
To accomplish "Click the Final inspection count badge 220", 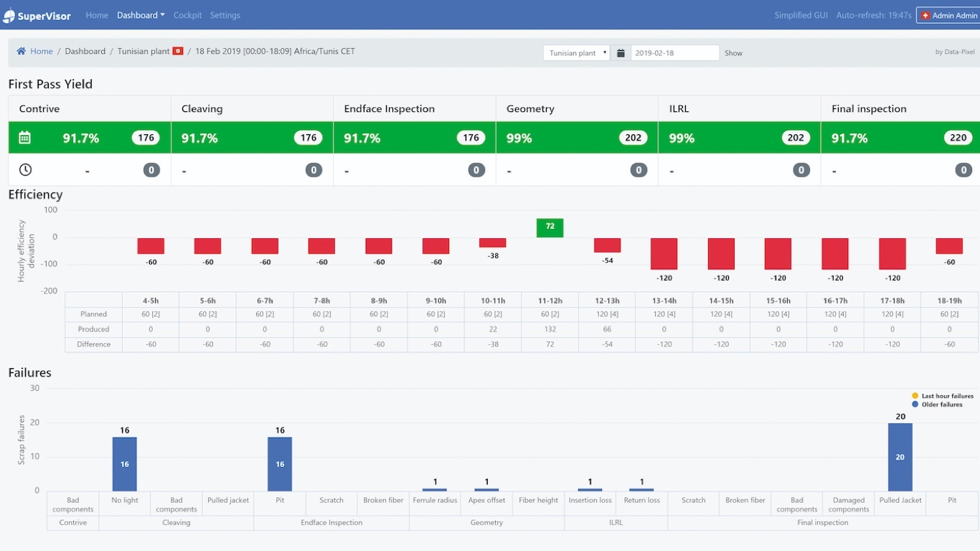I will (958, 138).
